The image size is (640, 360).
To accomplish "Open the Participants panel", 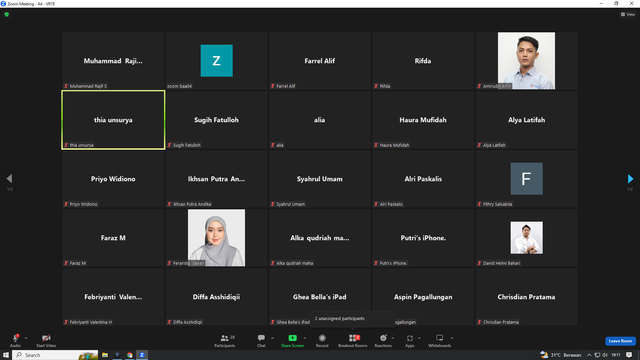I will pyautogui.click(x=225, y=340).
